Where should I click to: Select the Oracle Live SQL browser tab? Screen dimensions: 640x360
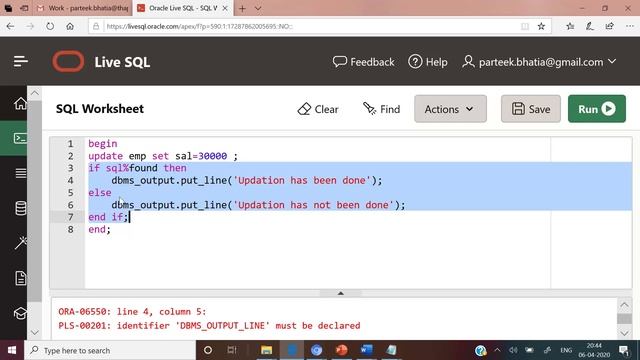coord(178,8)
